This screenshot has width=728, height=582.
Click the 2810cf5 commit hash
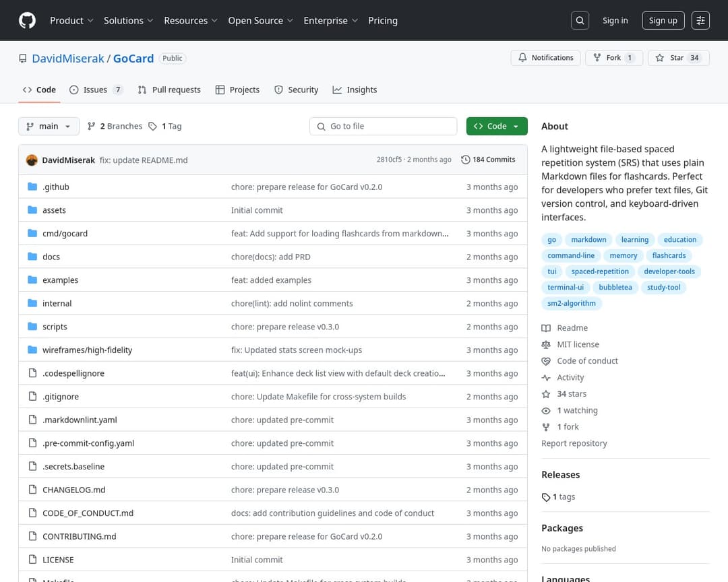click(389, 160)
